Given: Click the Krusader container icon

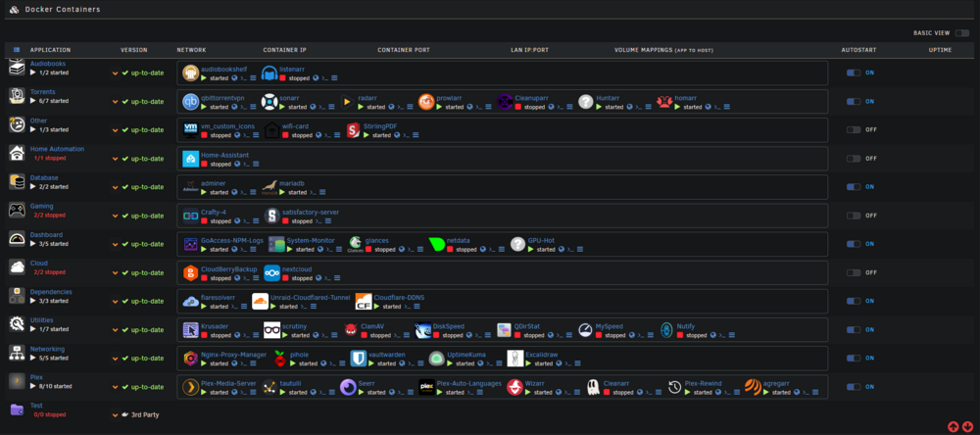Looking at the screenshot, I should point(191,330).
